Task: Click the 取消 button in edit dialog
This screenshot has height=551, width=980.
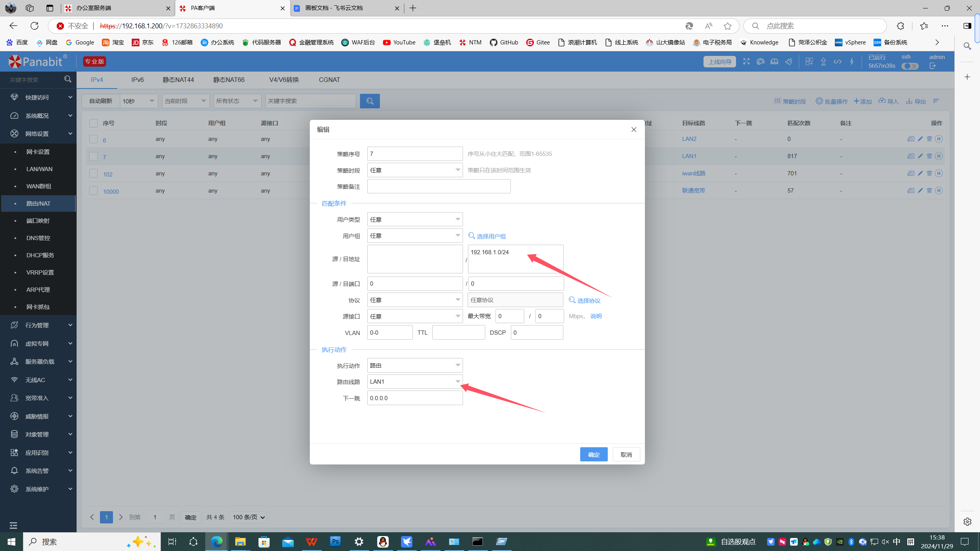Action: (626, 455)
